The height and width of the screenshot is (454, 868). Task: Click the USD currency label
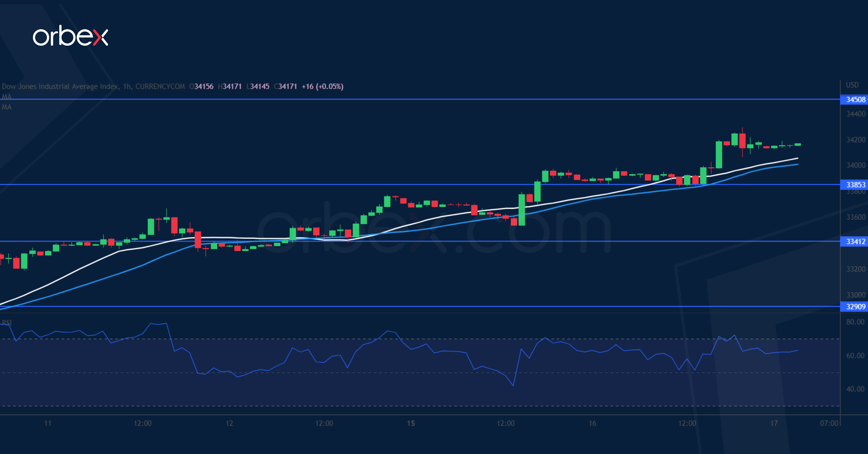tap(852, 85)
